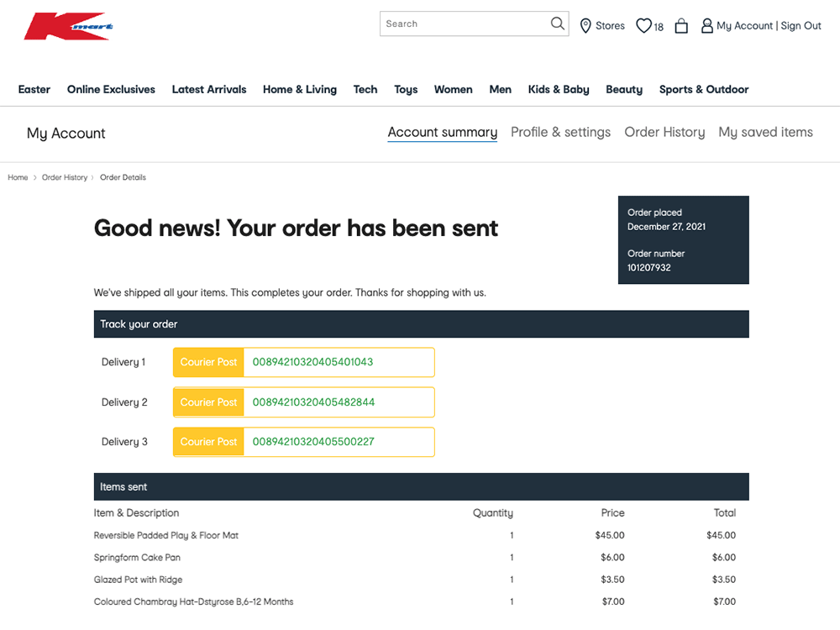Click the search magnifier icon
The width and height of the screenshot is (840, 630).
[558, 24]
